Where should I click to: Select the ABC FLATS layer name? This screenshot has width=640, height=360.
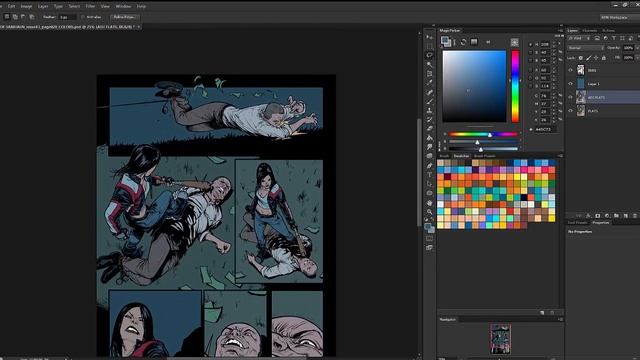[x=596, y=98]
